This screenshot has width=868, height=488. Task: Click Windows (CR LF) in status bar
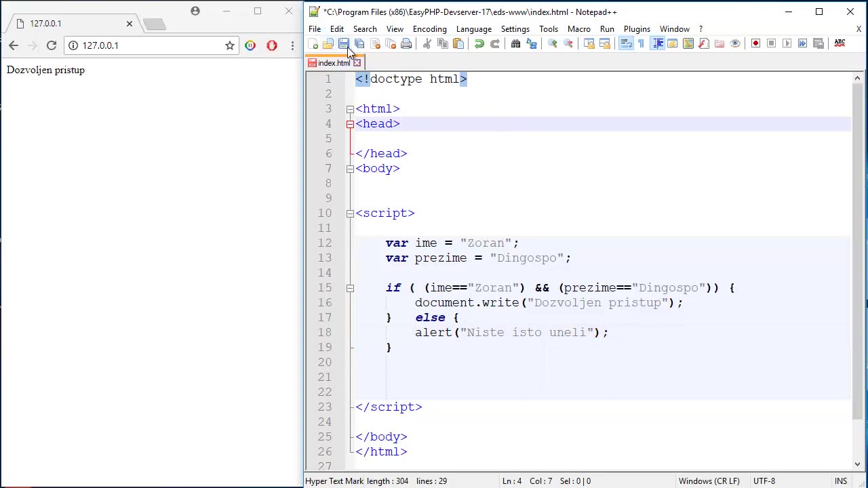709,481
